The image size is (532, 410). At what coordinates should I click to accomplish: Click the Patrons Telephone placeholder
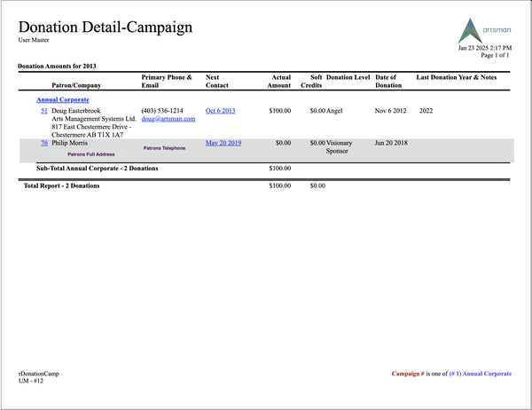164,148
